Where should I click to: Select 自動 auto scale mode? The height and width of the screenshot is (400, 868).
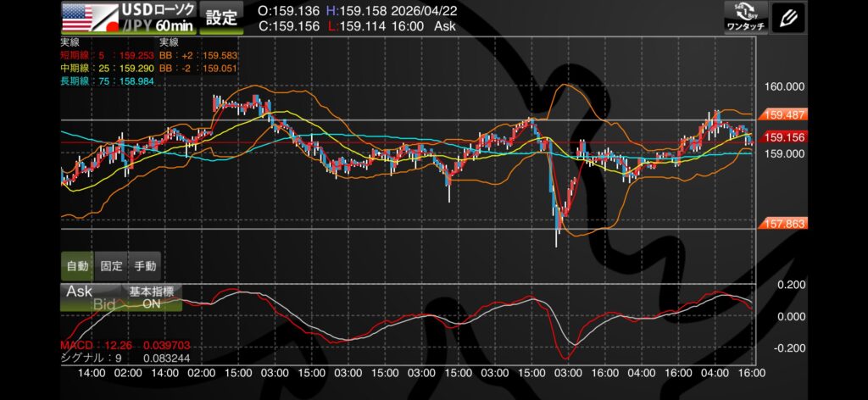[77, 266]
